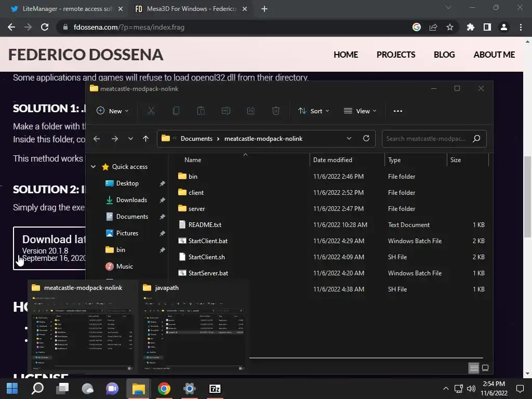Image resolution: width=532 pixels, height=399 pixels.
Task: Select Downloads in Quick access
Action: 131,200
